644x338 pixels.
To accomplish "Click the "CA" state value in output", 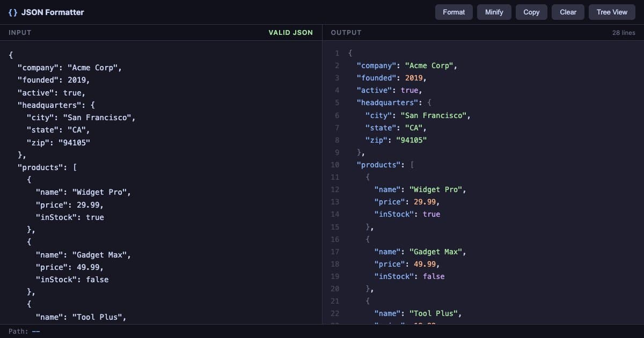I will pos(414,128).
